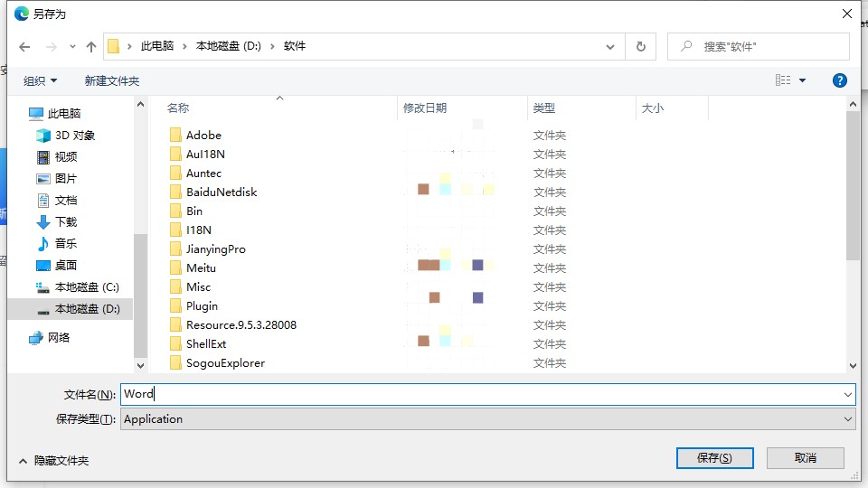The image size is (868, 488).
Task: Expand the file name history dropdown
Action: [x=847, y=394]
